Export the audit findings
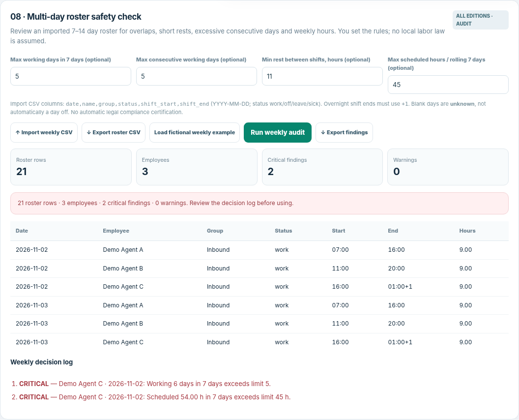This screenshot has height=420, width=519. click(344, 132)
